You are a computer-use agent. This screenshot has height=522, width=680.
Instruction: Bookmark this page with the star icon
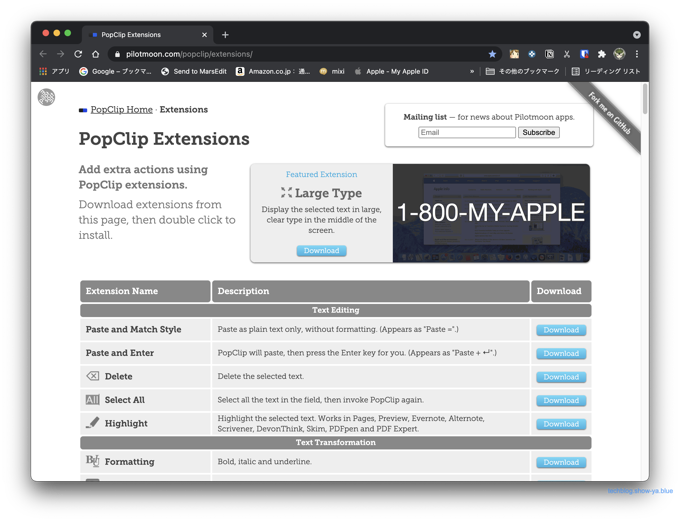coord(492,54)
